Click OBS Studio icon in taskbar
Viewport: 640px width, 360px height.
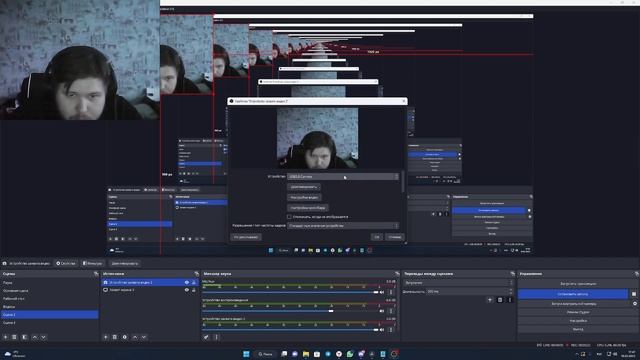pyautogui.click(x=394, y=354)
